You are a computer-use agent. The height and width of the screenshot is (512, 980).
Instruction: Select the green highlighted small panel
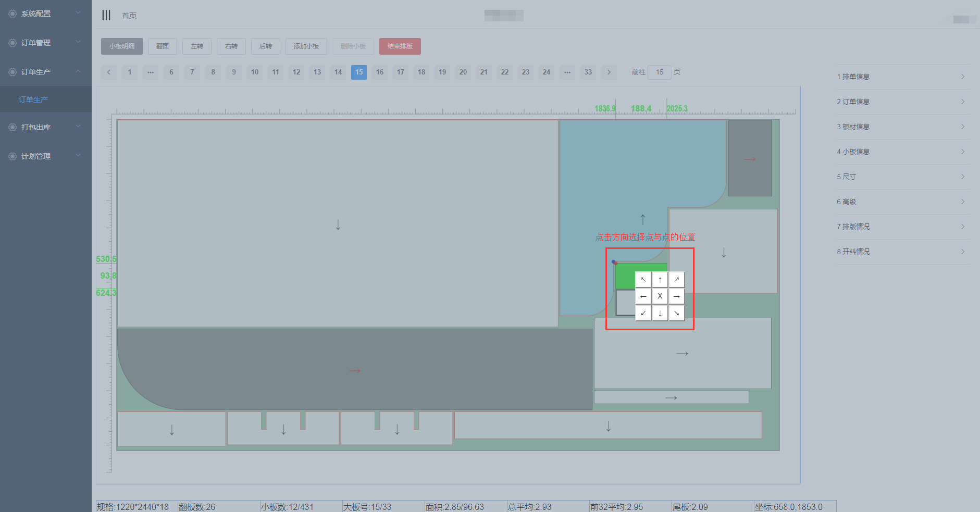pos(625,276)
